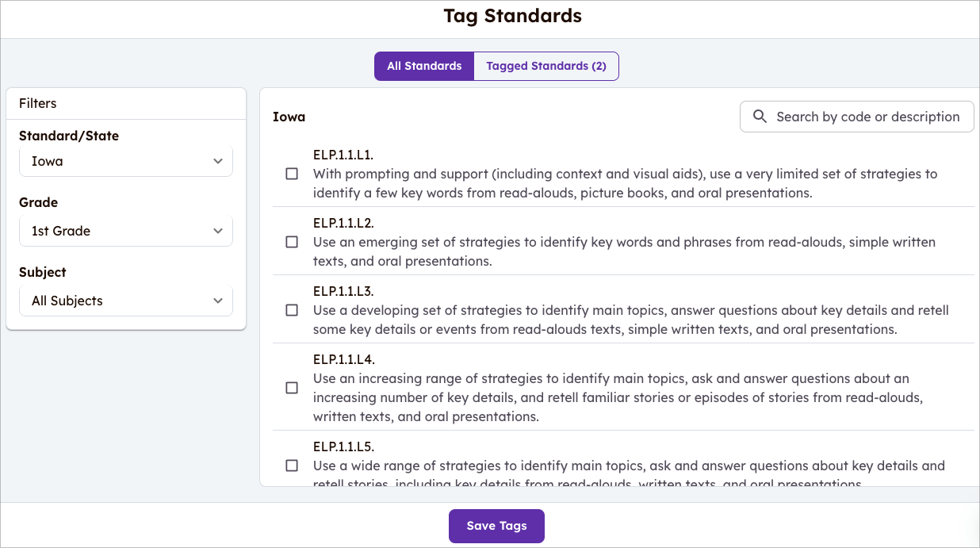This screenshot has width=980, height=548.
Task: Tick the ELP.1.1.L2. standard checkbox
Action: [x=292, y=242]
